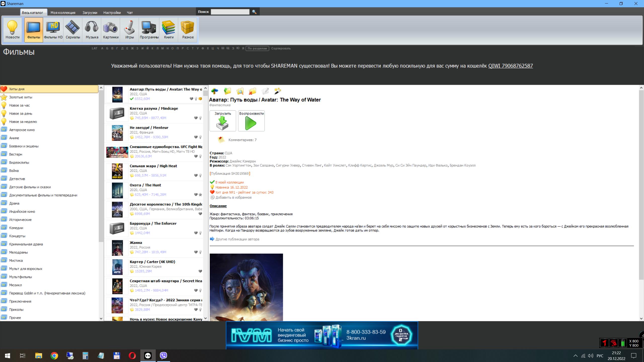Click the Avatar poster image
The width and height of the screenshot is (644, 362).
246,287
